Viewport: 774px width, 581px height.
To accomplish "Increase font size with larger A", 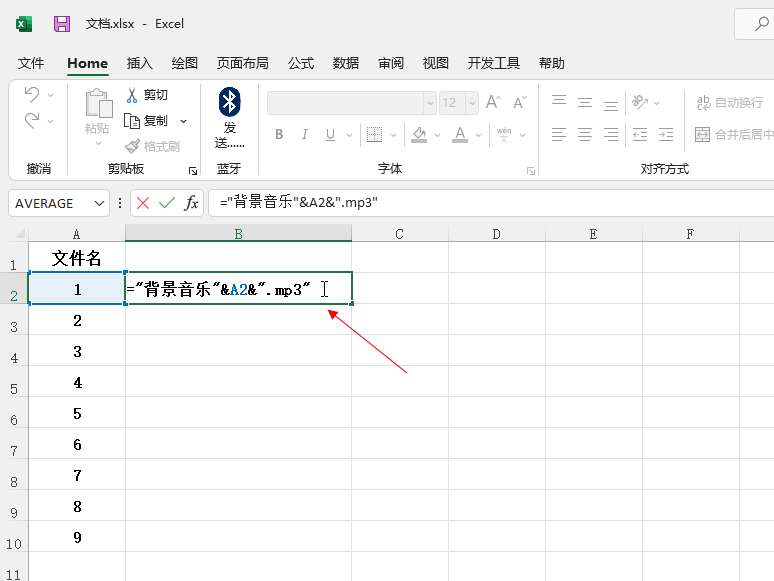I will (493, 102).
